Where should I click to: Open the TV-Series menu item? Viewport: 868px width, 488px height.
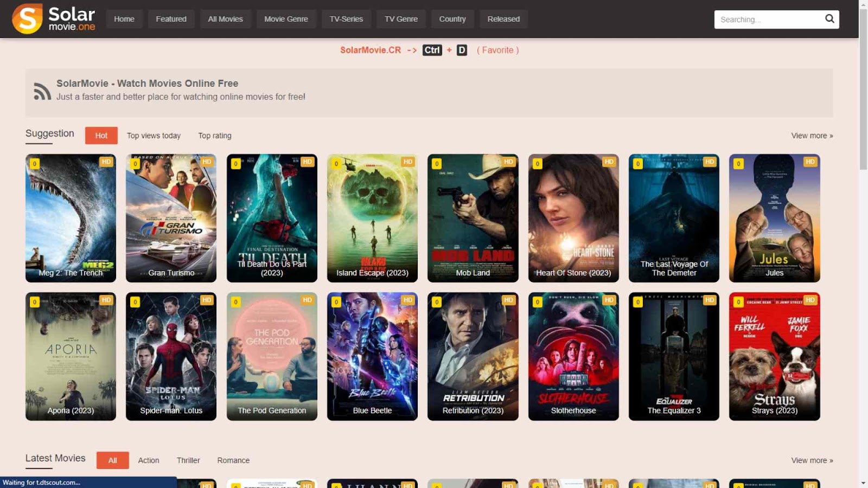pyautogui.click(x=346, y=19)
